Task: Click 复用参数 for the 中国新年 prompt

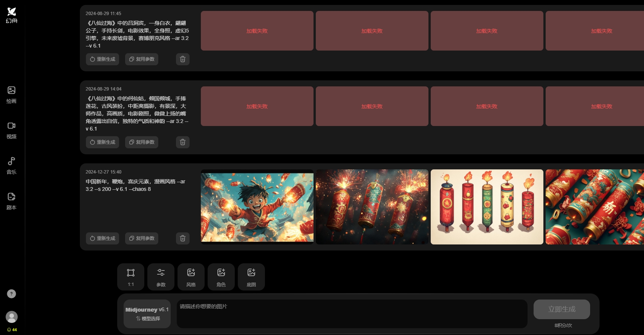Action: pyautogui.click(x=142, y=238)
